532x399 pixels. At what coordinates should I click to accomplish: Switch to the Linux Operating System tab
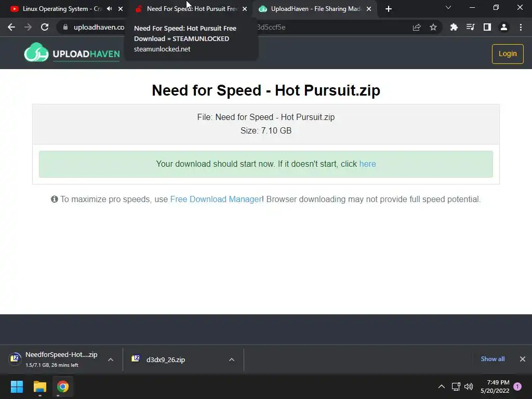(61, 9)
